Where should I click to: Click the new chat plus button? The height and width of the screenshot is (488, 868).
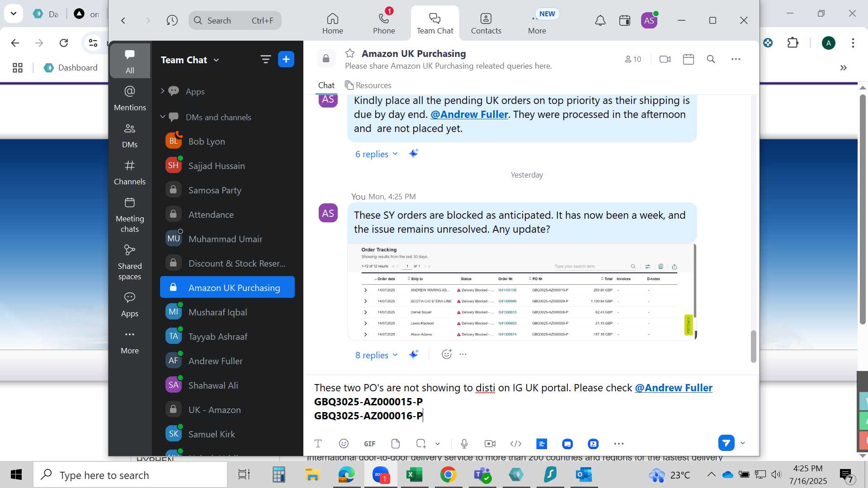[286, 59]
